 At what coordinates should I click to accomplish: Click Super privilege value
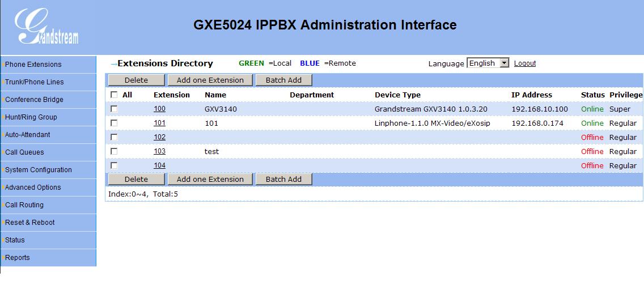[x=620, y=109]
